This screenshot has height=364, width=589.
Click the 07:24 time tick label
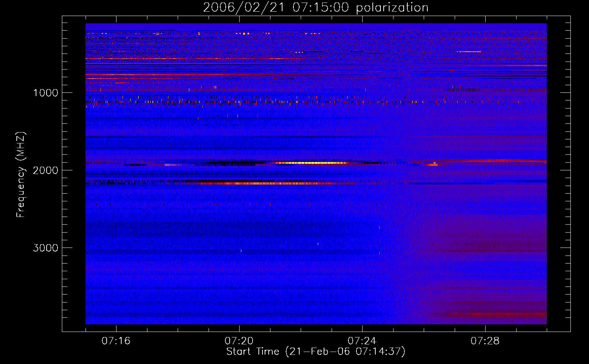[x=362, y=341]
